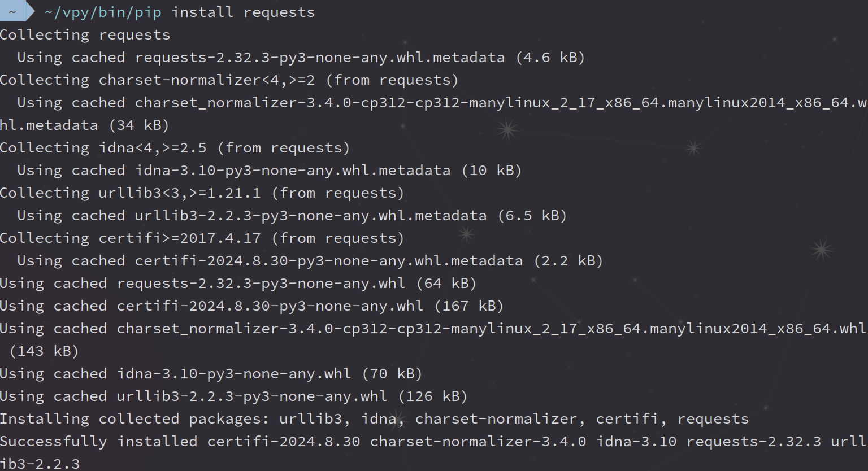Click the "(6.5 kB)" urllib3 metadata size
This screenshot has width=868, height=471.
point(532,216)
